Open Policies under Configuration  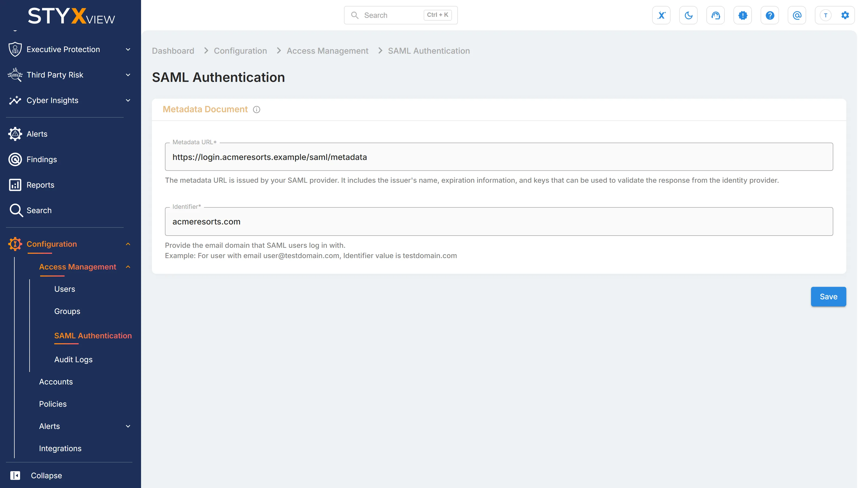[53, 404]
